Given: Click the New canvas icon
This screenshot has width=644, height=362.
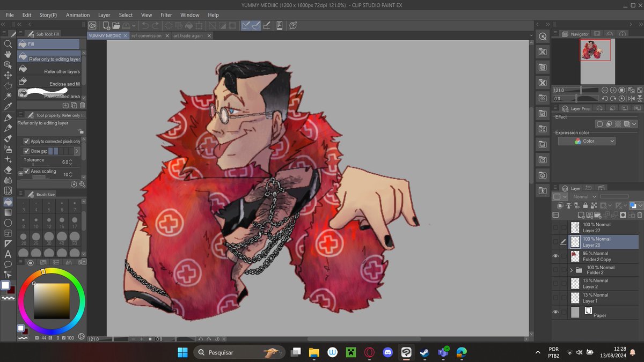Looking at the screenshot, I should tap(106, 25).
